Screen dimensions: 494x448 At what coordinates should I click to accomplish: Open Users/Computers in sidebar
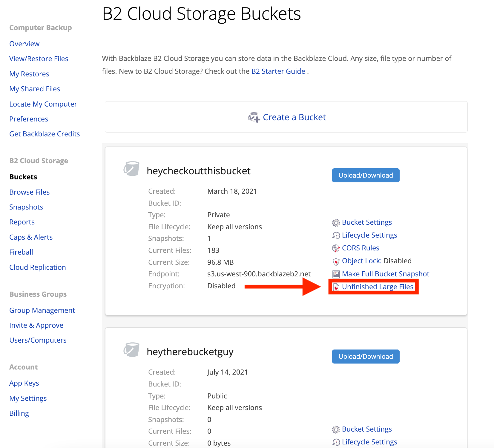coord(38,340)
